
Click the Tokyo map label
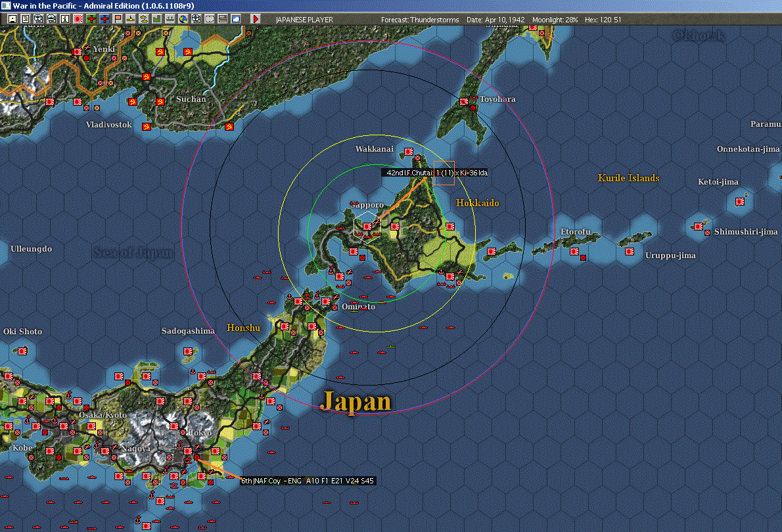(x=200, y=433)
